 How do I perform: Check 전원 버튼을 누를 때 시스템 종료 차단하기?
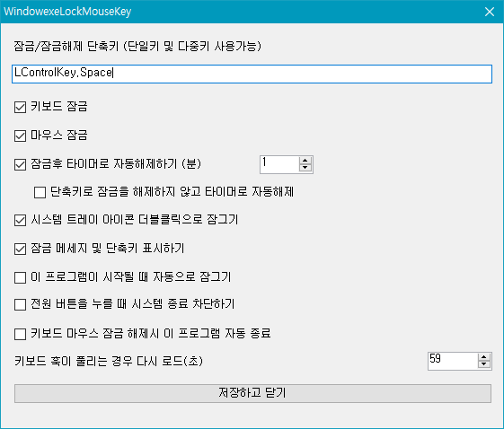pyautogui.click(x=21, y=305)
